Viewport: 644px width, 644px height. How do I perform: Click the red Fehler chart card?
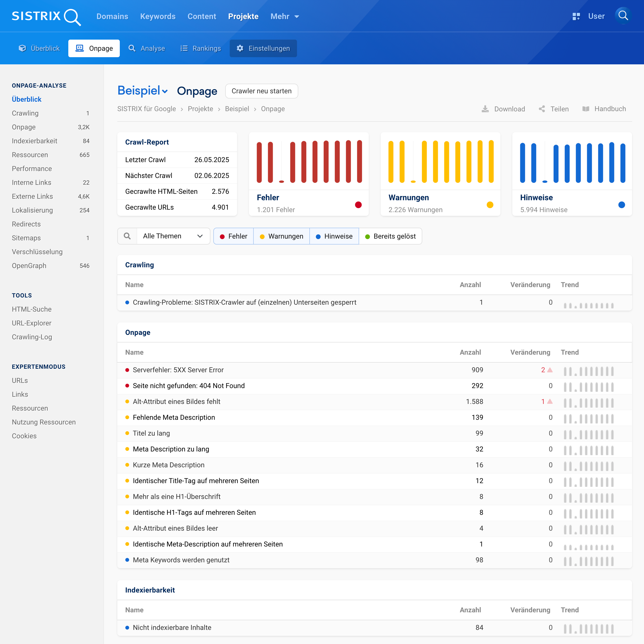309,174
